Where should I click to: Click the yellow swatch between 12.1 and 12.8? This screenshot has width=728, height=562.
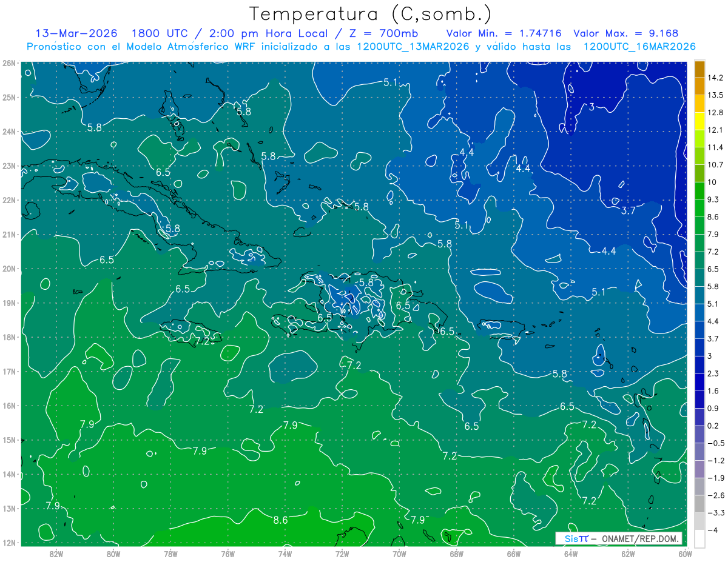point(699,121)
